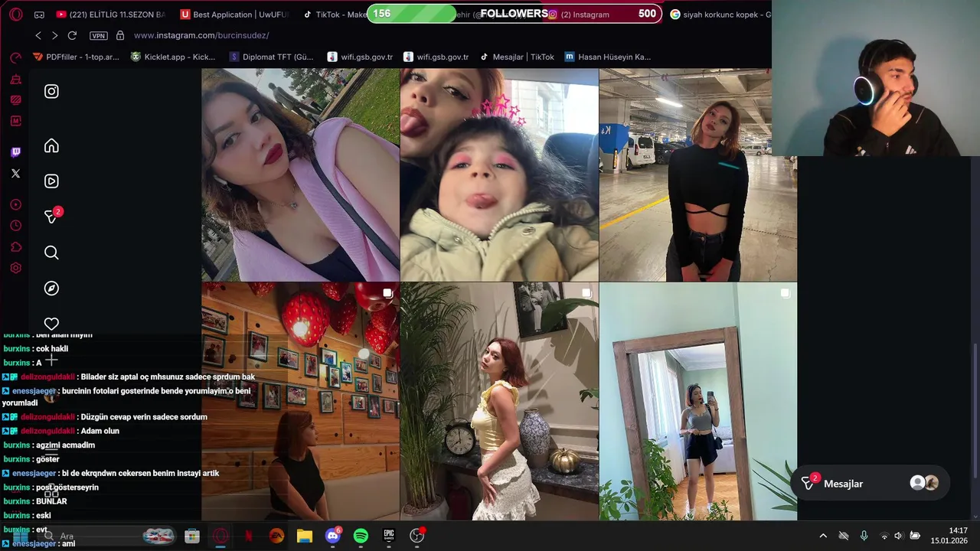Open X (Twitter) in the Opera sidebar
980x551 pixels.
[15, 174]
